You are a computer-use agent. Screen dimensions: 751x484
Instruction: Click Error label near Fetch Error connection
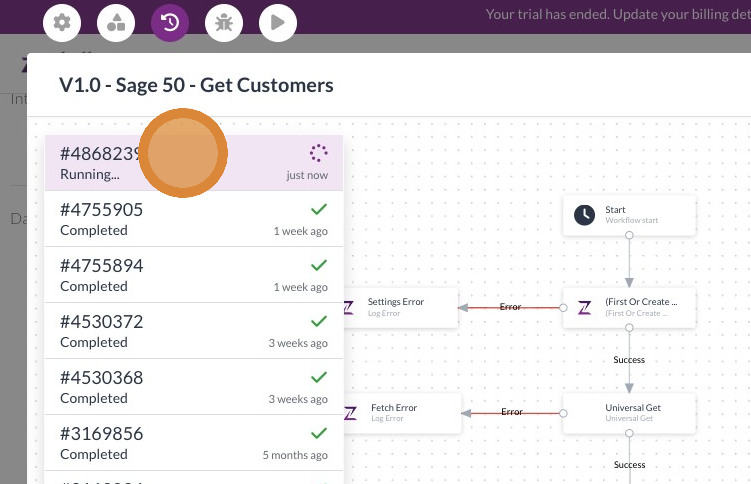pyautogui.click(x=512, y=412)
